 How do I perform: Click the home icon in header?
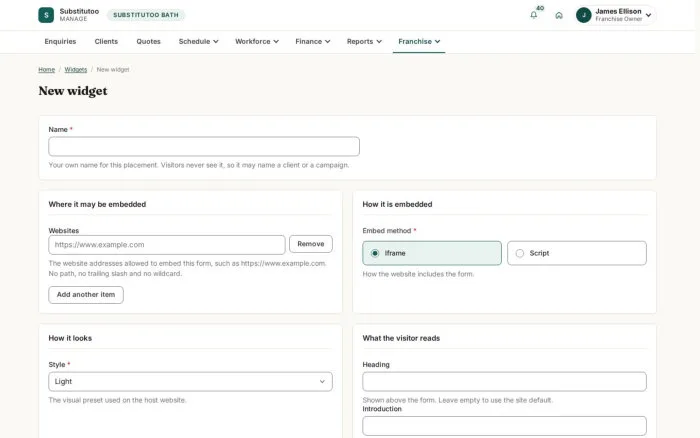559,15
